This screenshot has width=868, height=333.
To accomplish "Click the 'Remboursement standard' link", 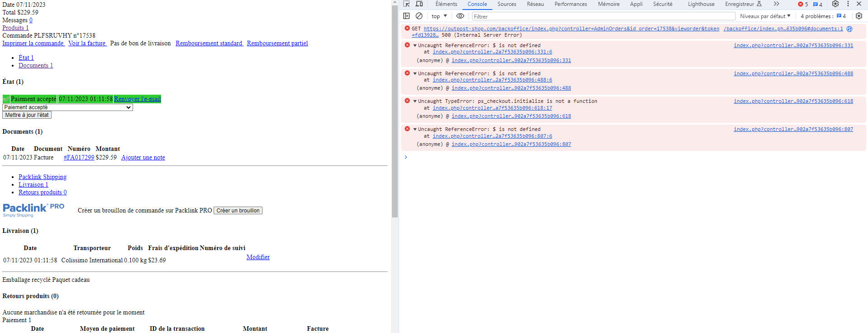I will (x=209, y=43).
